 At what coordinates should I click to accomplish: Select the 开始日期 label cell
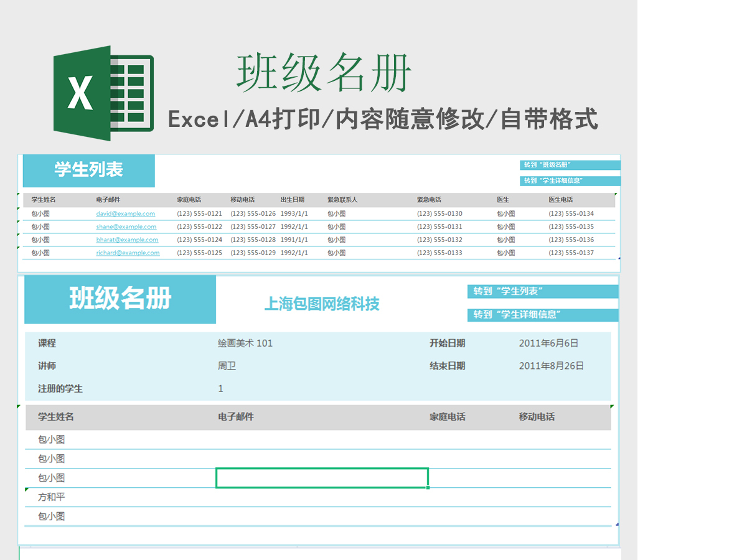(447, 343)
